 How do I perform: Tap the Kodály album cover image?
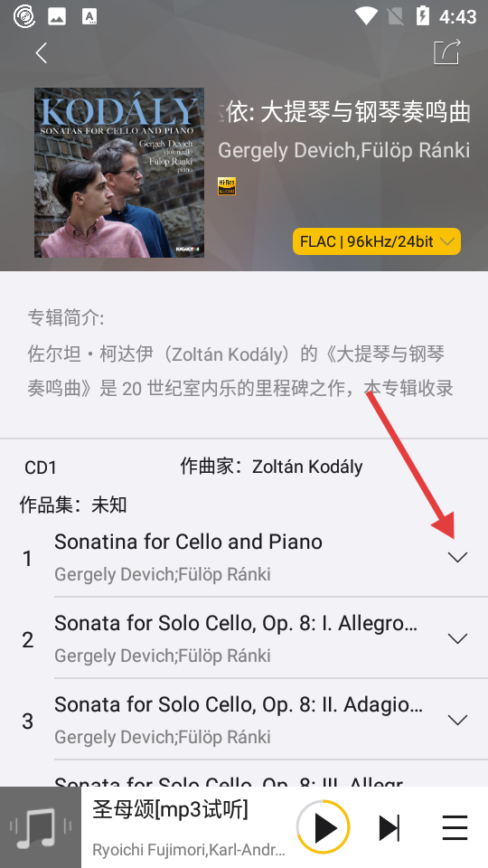coord(119,173)
